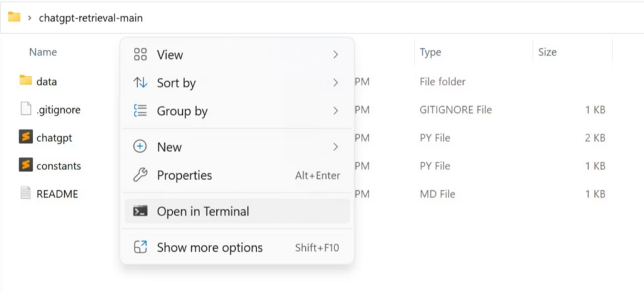Click the chatgpt-retrieval-main breadcrumb
The height and width of the screenshot is (292, 644).
[x=91, y=18]
